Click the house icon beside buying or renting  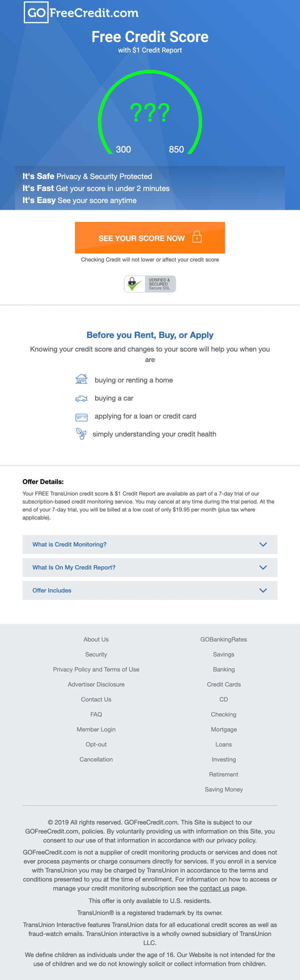(82, 379)
